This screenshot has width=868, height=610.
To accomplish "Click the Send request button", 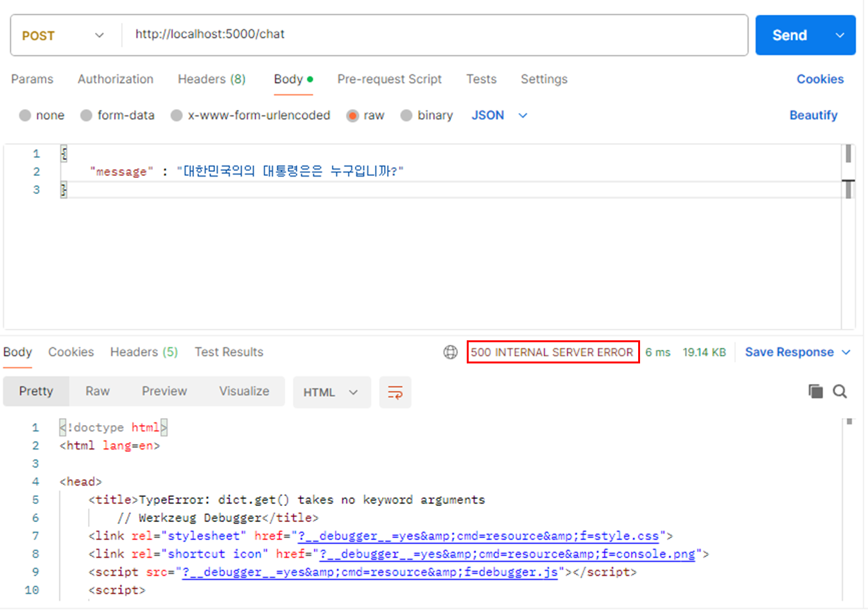I will pos(790,35).
